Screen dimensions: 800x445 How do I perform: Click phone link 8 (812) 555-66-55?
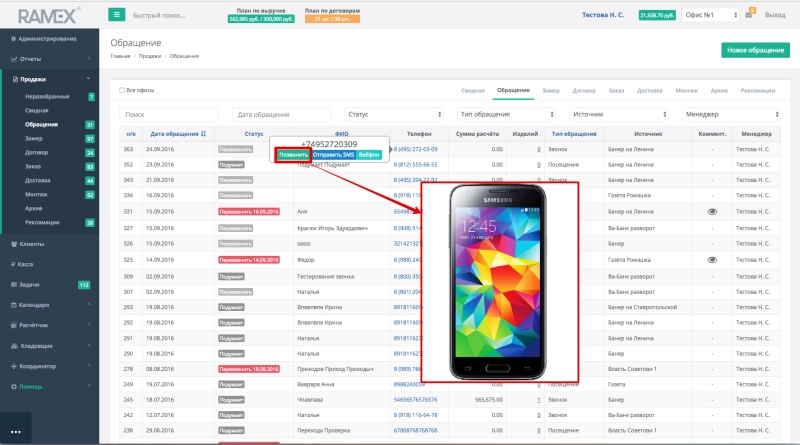point(415,165)
